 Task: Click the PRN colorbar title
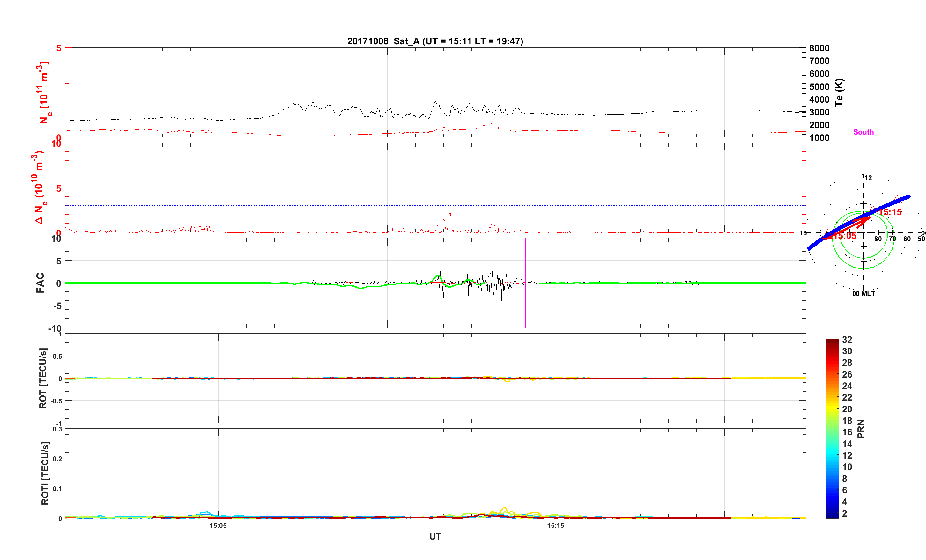861,429
